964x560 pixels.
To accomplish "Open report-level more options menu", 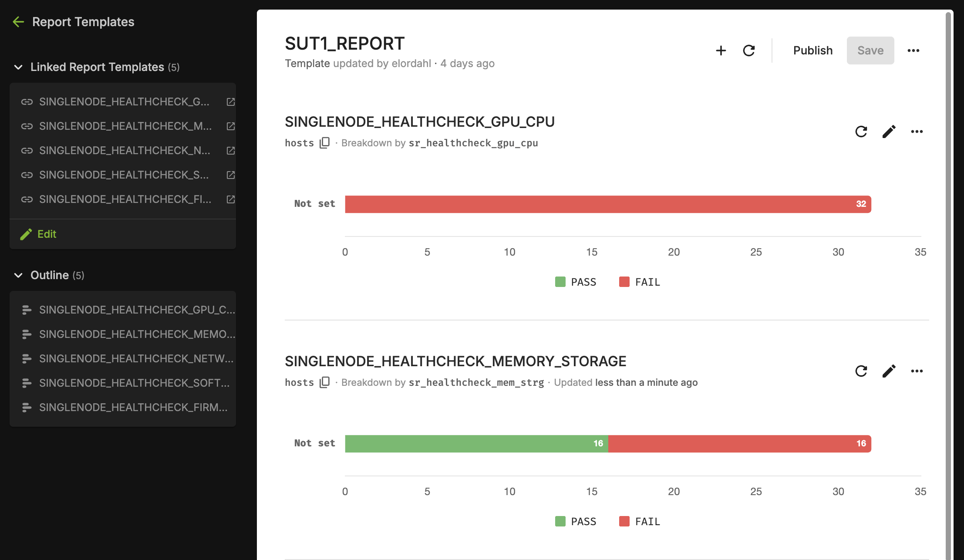I will [913, 51].
